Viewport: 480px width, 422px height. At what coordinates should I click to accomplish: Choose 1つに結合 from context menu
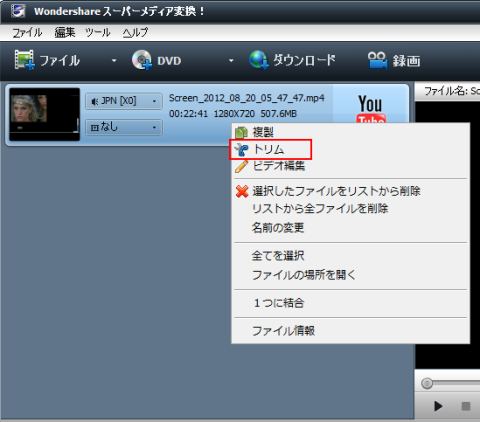pyautogui.click(x=351, y=303)
